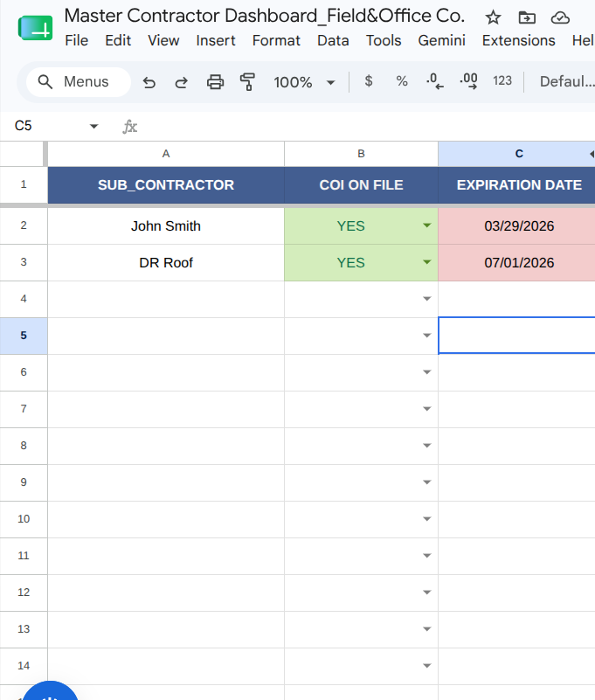
Task: Open the COI dropdown in row 4
Action: 426,299
